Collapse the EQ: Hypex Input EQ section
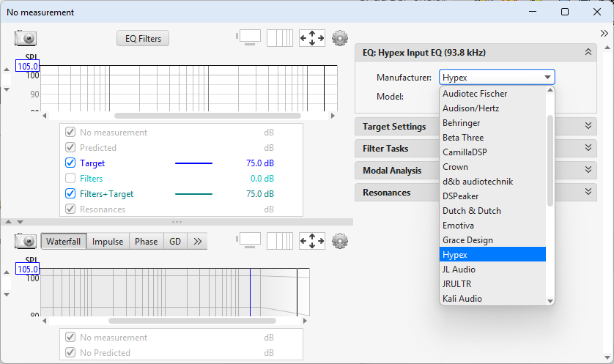The height and width of the screenshot is (364, 614). pos(588,53)
